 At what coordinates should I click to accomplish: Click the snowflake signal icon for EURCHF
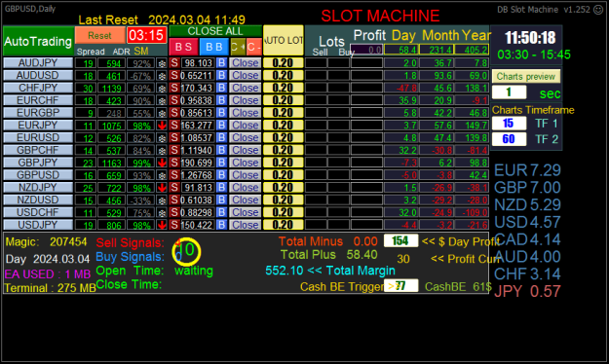162,100
